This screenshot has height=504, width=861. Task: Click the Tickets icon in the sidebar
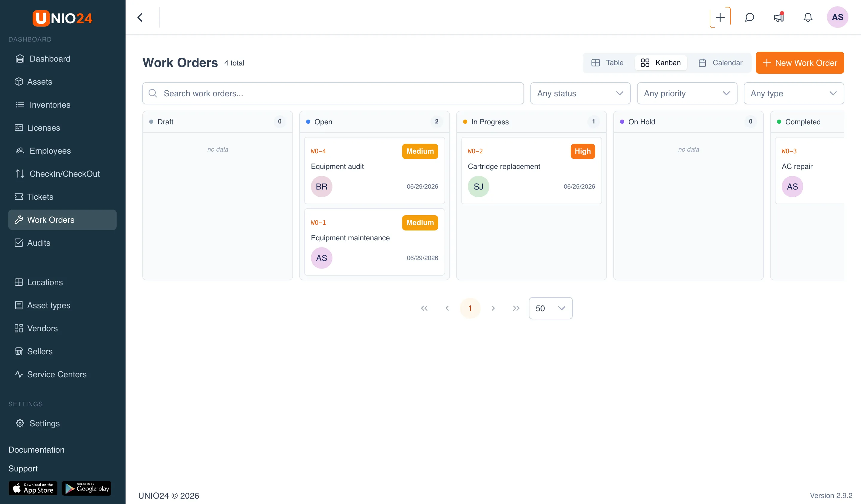pyautogui.click(x=19, y=197)
